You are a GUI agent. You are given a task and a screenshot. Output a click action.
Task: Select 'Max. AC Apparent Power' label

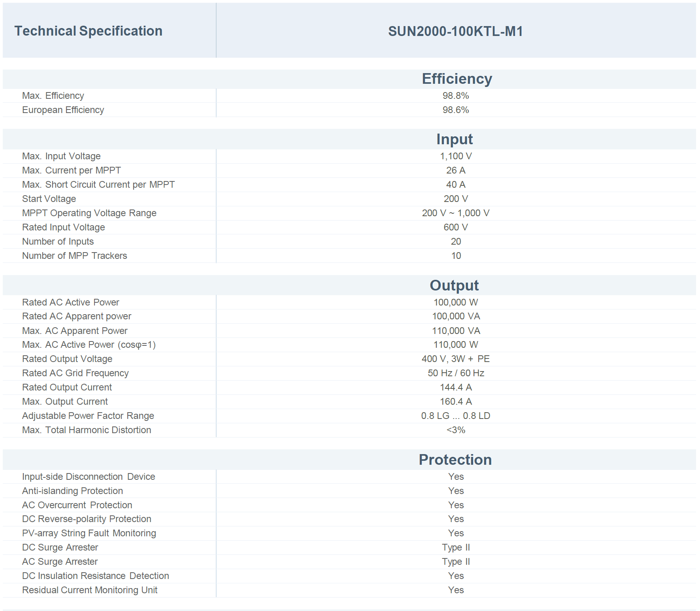(75, 331)
